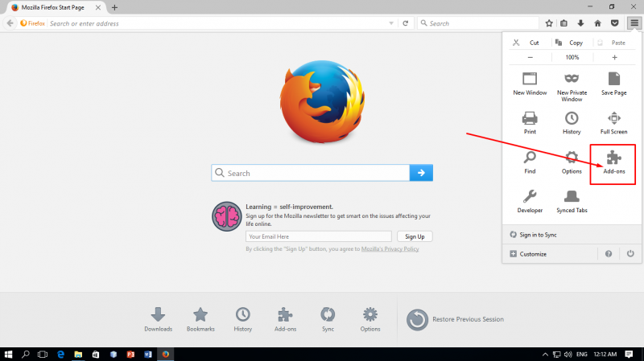Select Cut in the menu panel
Image resolution: width=644 pixels, height=361 pixels.
(530, 43)
